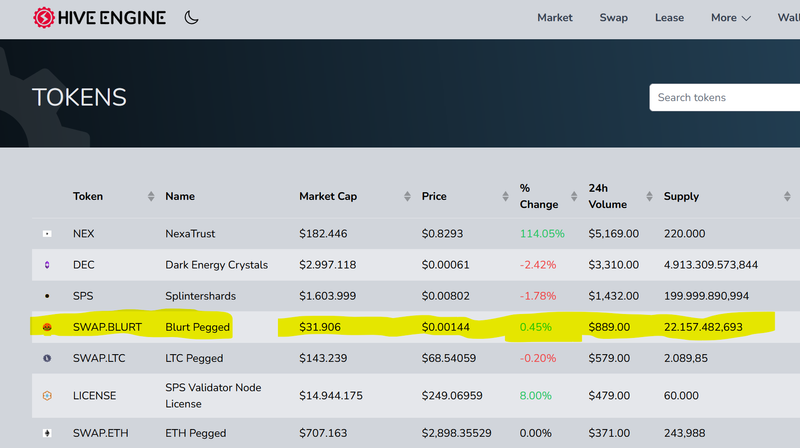Image resolution: width=800 pixels, height=448 pixels.
Task: Open the Dark Energy Crystals token
Action: click(216, 265)
